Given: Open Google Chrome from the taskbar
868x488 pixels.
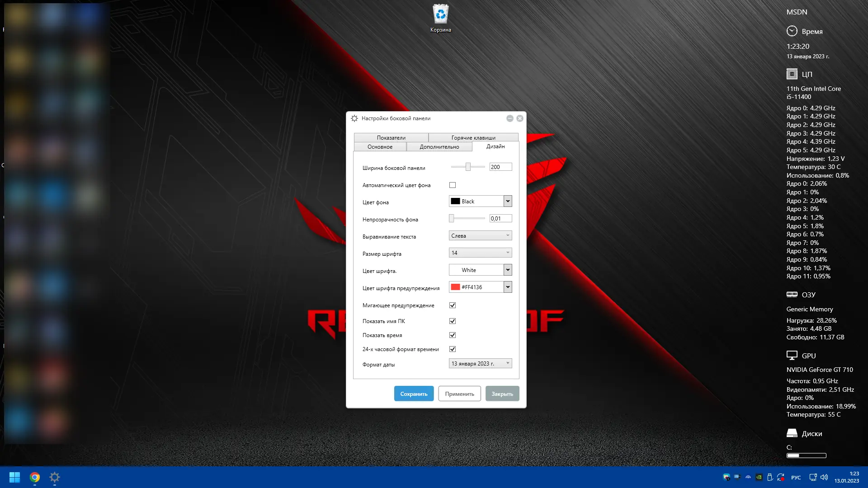Looking at the screenshot, I should tap(35, 477).
